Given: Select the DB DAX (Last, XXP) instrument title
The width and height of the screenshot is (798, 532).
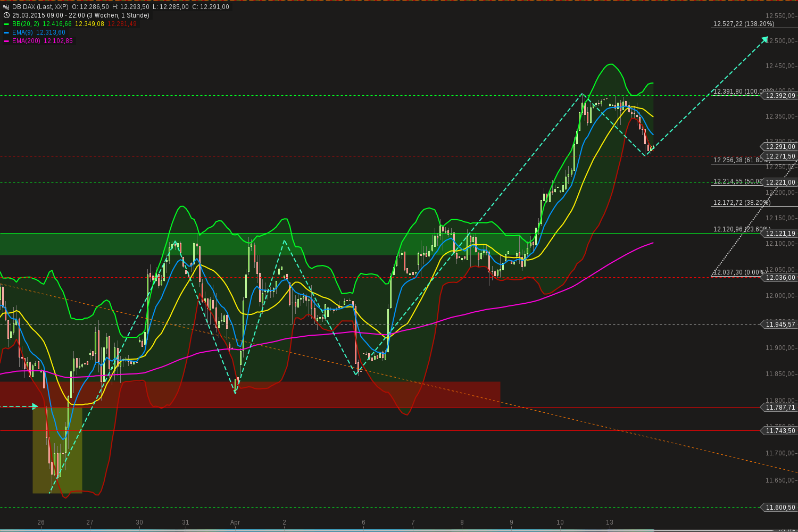Looking at the screenshot, I should click(40, 7).
